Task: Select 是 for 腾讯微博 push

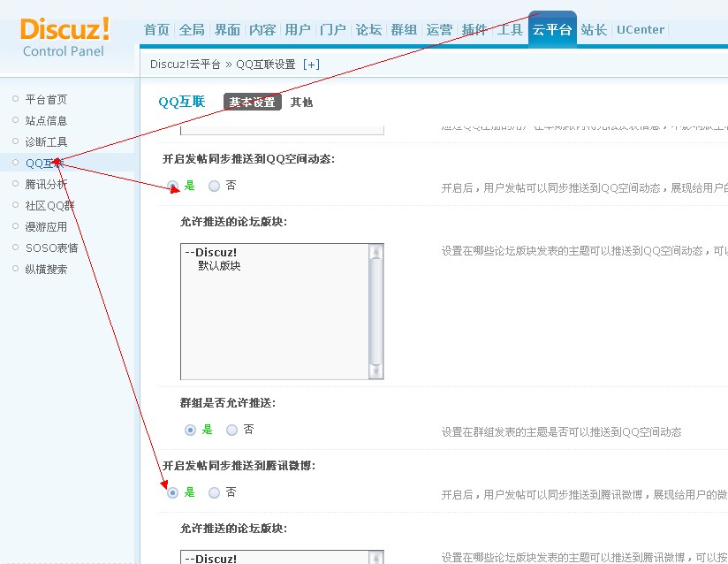Action: tap(172, 492)
